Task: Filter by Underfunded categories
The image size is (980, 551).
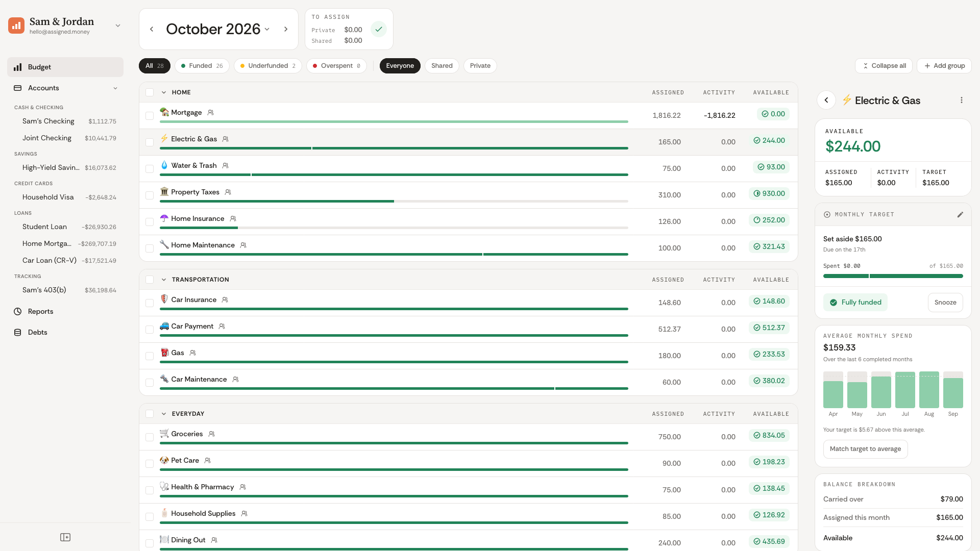Action: [268, 66]
